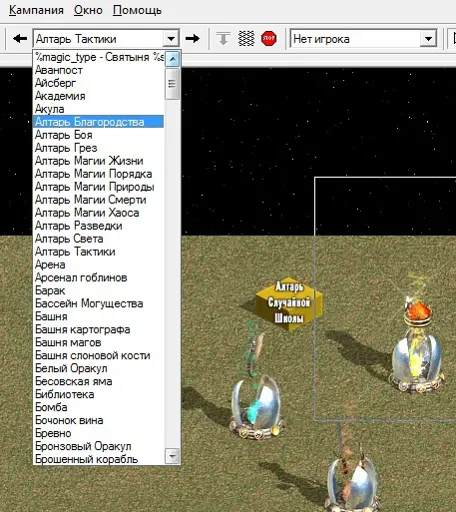Click the downward arrow toolbar icon

pyautogui.click(x=223, y=39)
